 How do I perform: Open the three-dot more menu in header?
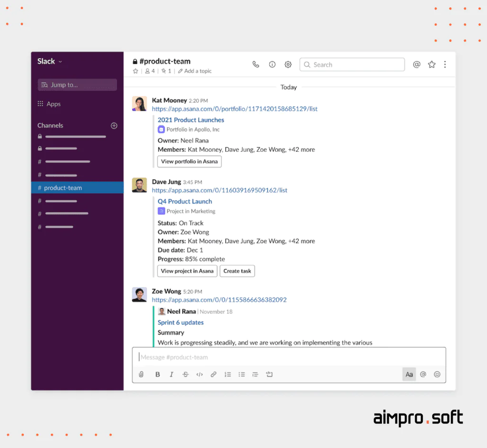[x=445, y=64]
